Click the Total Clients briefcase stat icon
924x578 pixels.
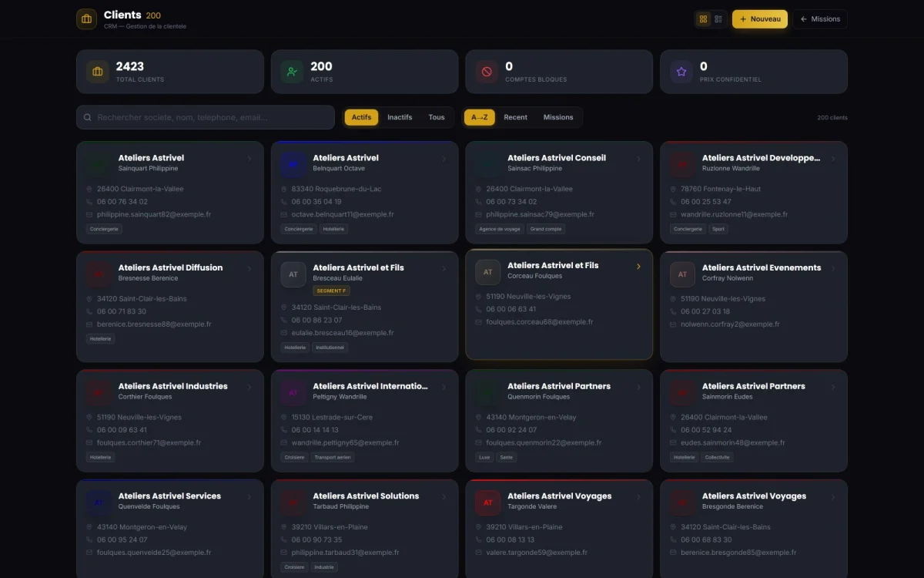click(x=98, y=72)
